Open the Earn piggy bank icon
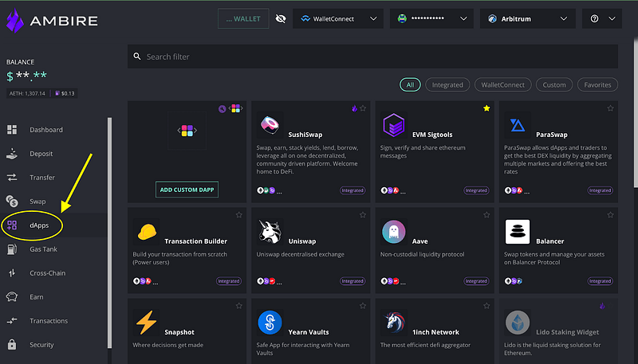 [12, 296]
